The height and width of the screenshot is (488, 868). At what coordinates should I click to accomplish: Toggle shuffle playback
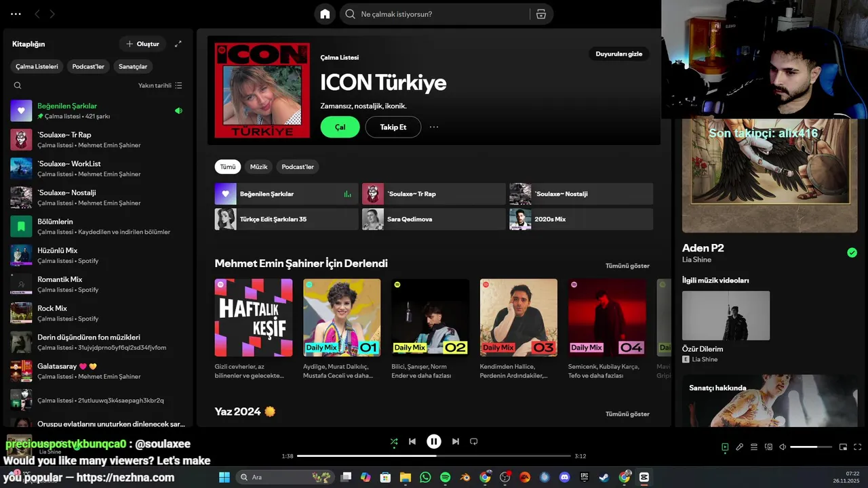[394, 441]
